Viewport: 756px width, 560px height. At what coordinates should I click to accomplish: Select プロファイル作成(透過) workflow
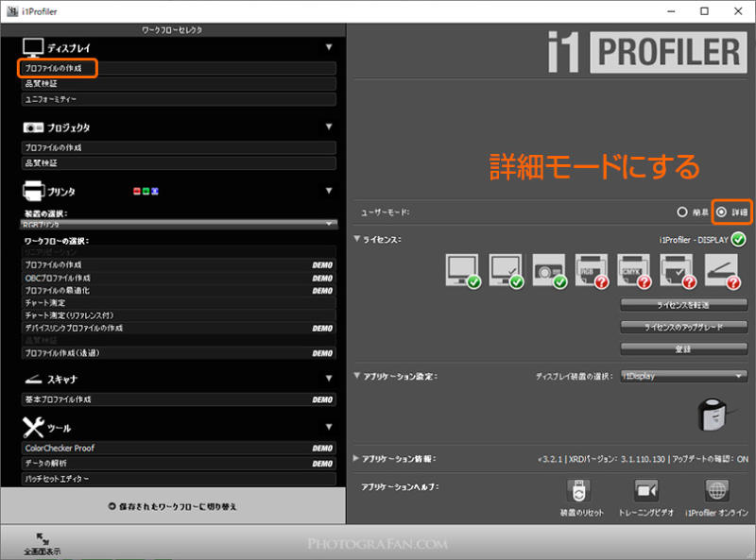coord(179,353)
